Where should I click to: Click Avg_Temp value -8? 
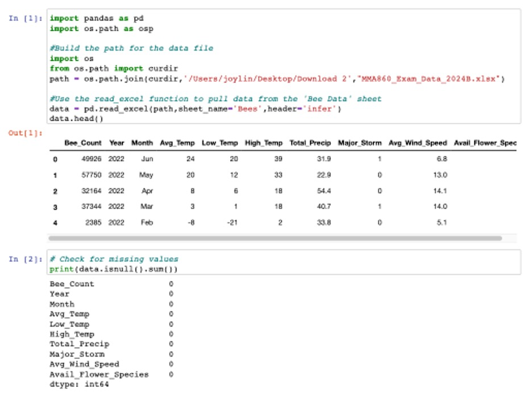tap(191, 222)
